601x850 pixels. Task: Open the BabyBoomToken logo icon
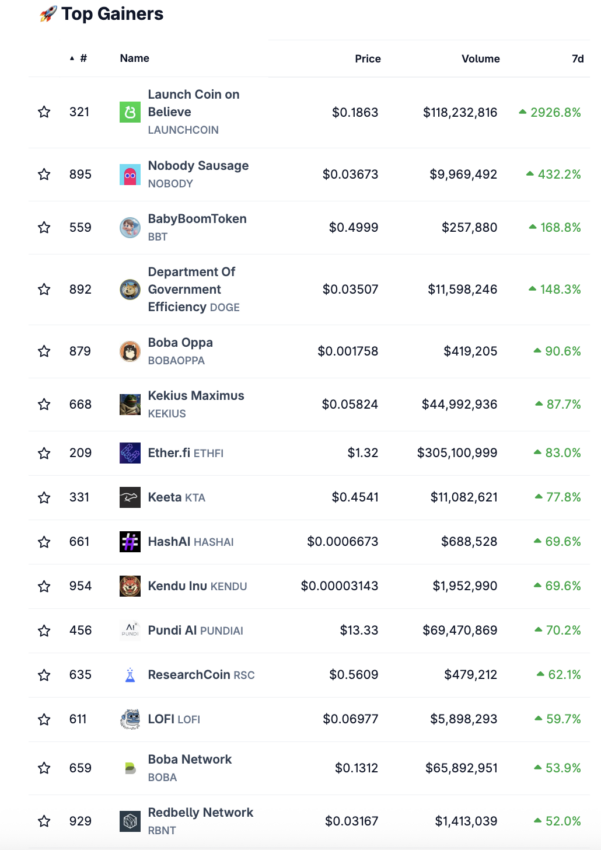(130, 228)
